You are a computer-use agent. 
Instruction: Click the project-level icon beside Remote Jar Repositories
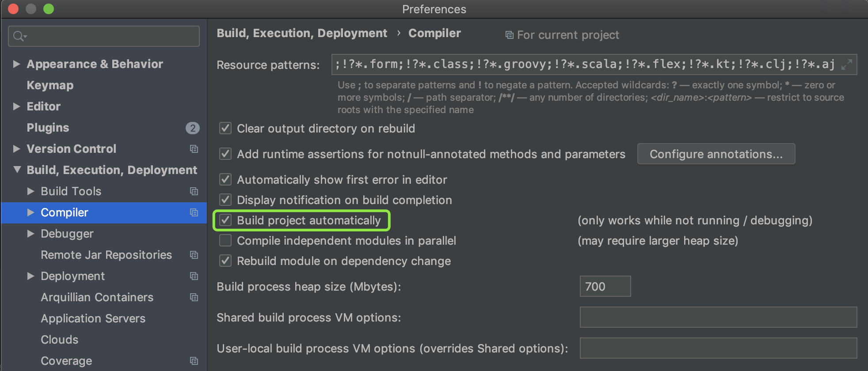[194, 255]
